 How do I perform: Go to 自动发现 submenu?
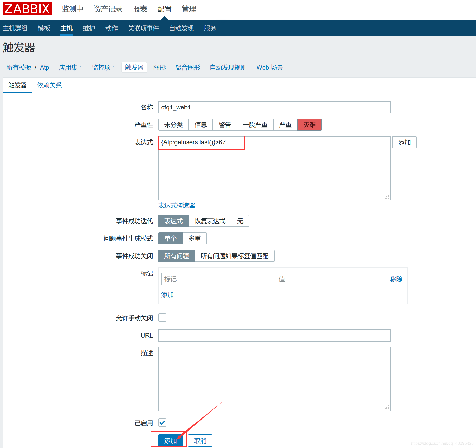point(181,28)
